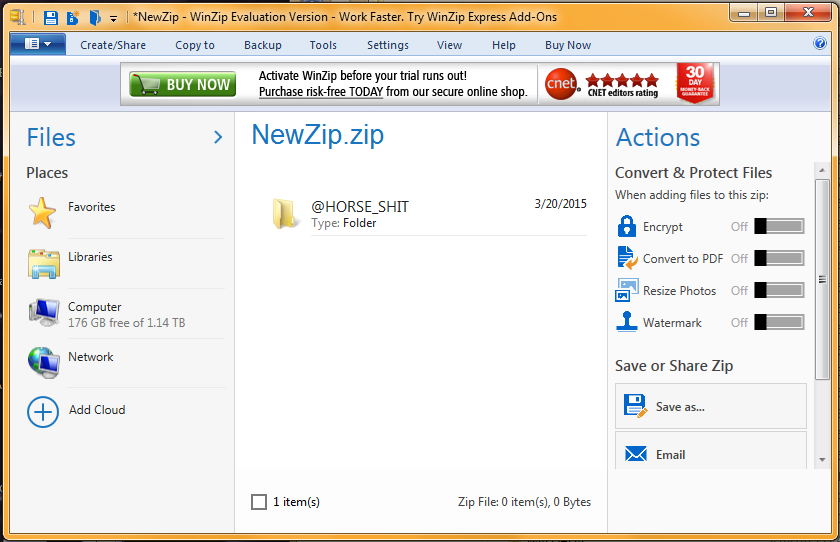840x542 pixels.
Task: Click the Libraries folder icon
Action: tap(43, 263)
